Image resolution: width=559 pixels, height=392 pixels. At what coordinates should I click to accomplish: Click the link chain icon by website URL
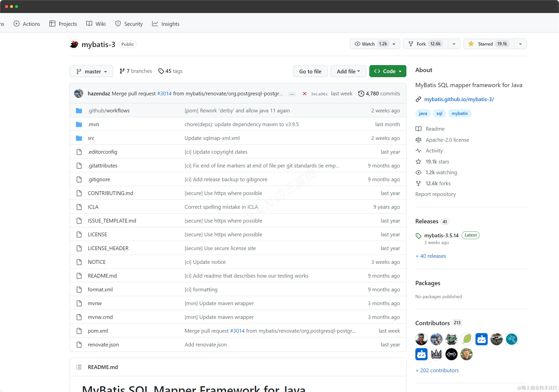pos(418,99)
